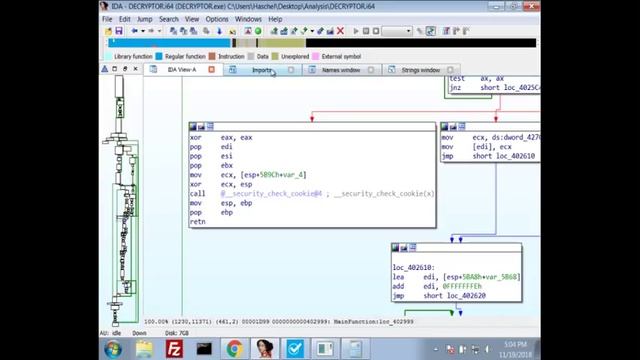Open the File menu
This screenshot has width=640, height=360.
pyautogui.click(x=107, y=19)
